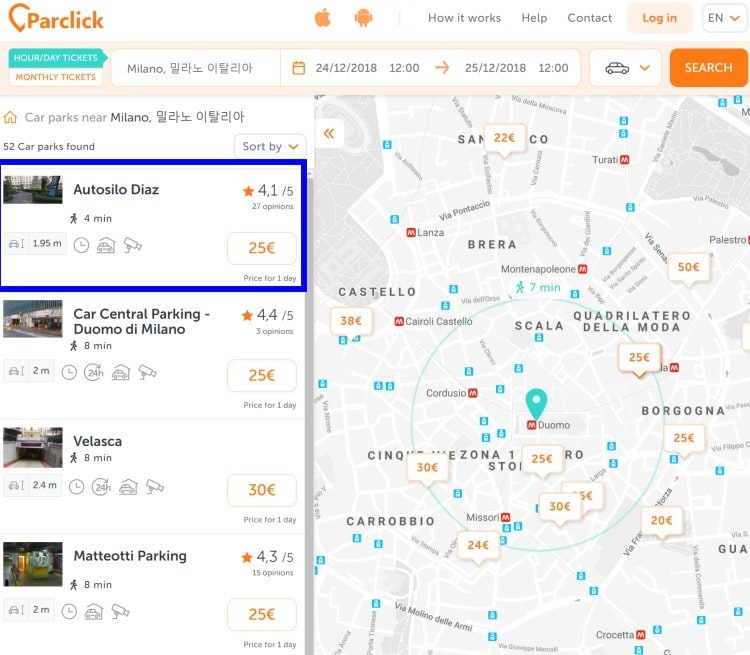Click the Duomo metro station marker

531,425
